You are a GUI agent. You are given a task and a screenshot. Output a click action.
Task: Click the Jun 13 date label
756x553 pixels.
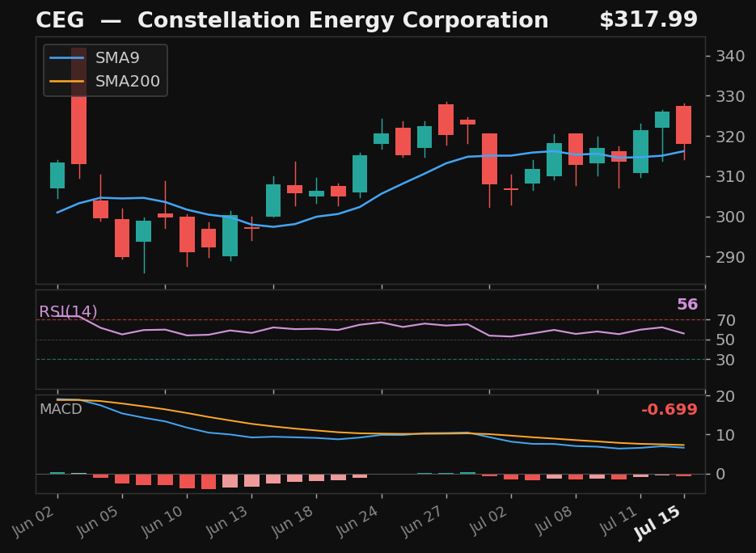point(228,521)
